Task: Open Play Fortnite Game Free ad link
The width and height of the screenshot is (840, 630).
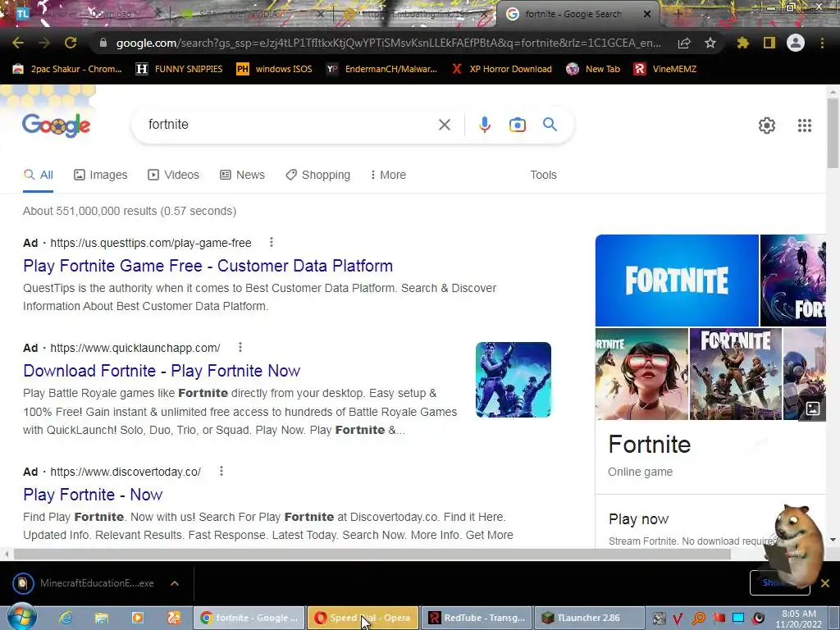Action: coord(208,266)
